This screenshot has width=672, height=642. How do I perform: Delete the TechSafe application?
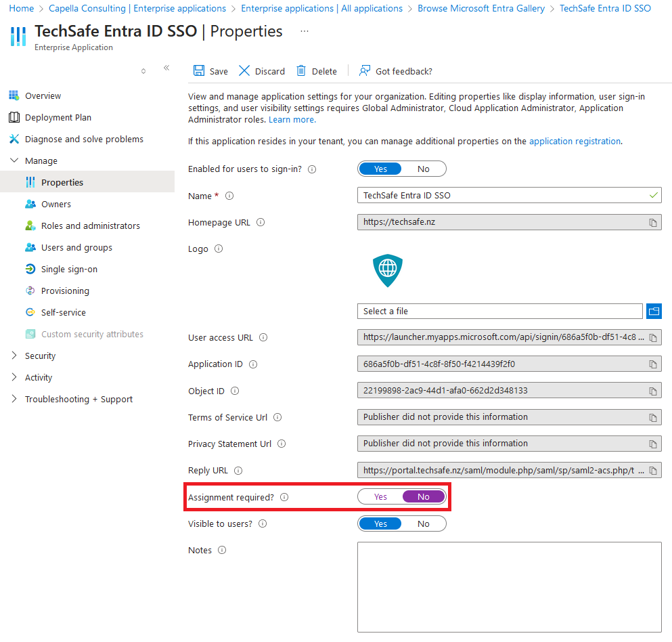pos(317,70)
